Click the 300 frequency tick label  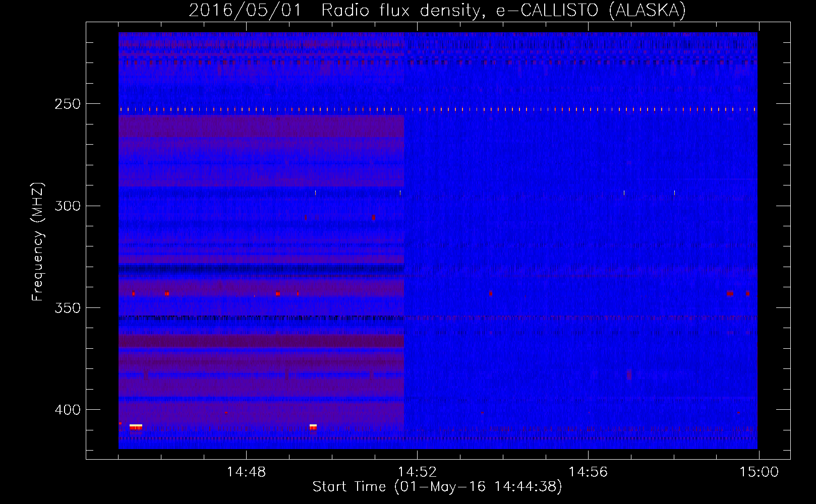(x=67, y=206)
